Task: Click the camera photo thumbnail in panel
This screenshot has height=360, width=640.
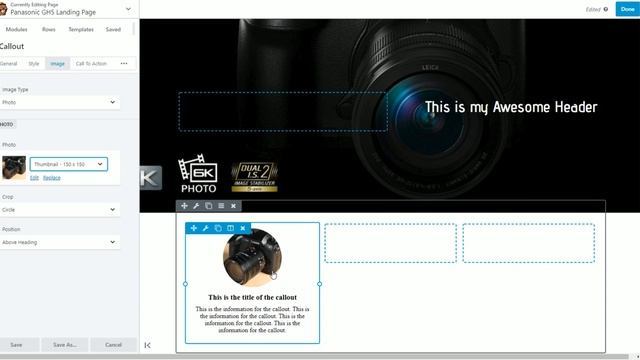Action: 13,168
